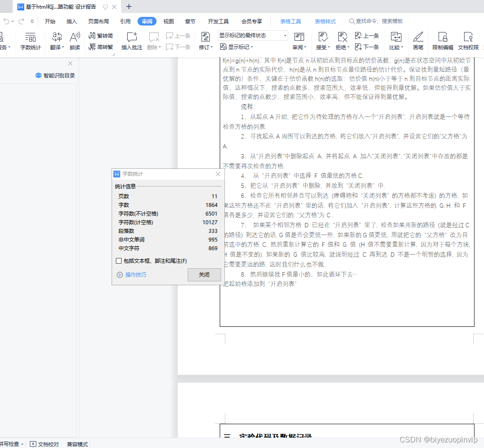This screenshot has height=448, width=484.
Task: Go to next comment 下一条
Action: point(178,47)
